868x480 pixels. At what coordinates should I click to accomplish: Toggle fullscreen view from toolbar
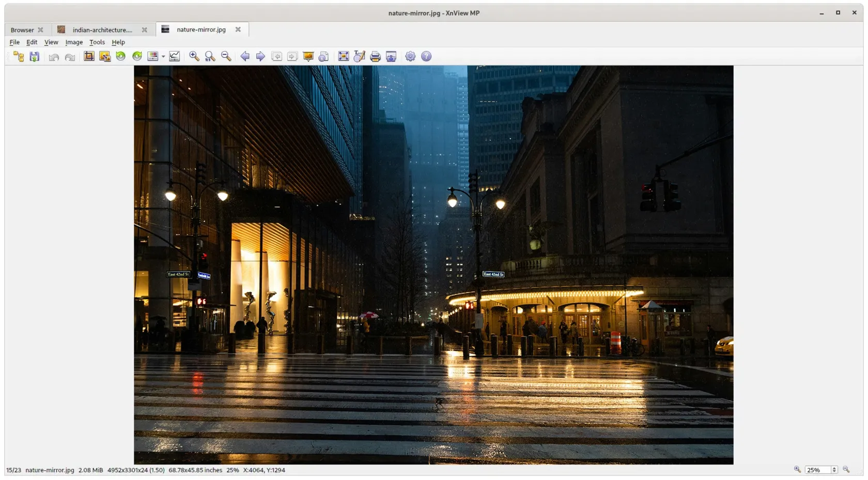click(344, 57)
